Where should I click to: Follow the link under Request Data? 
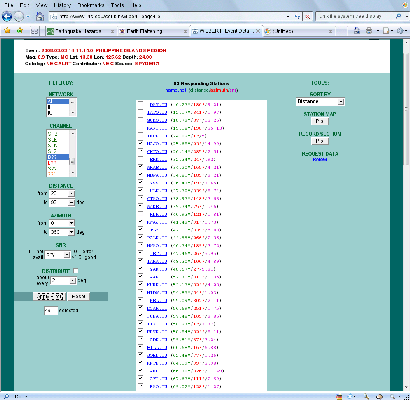point(320,160)
